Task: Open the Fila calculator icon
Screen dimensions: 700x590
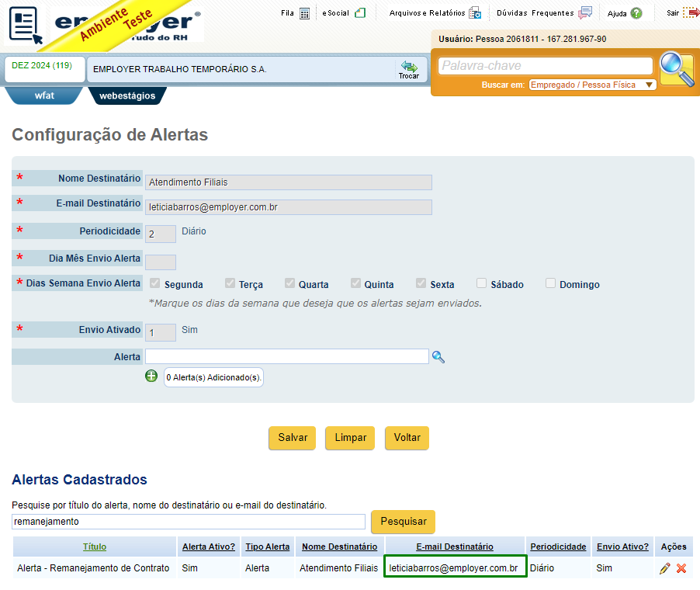Action: pos(304,13)
